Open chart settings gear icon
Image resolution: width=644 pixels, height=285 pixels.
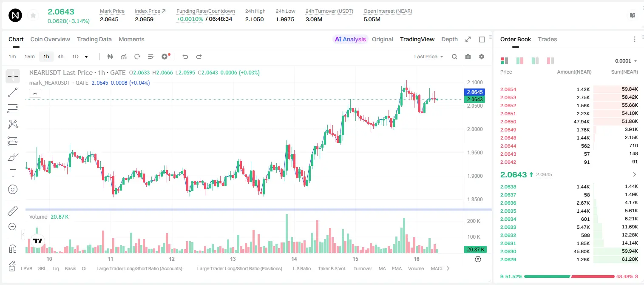[x=482, y=57]
